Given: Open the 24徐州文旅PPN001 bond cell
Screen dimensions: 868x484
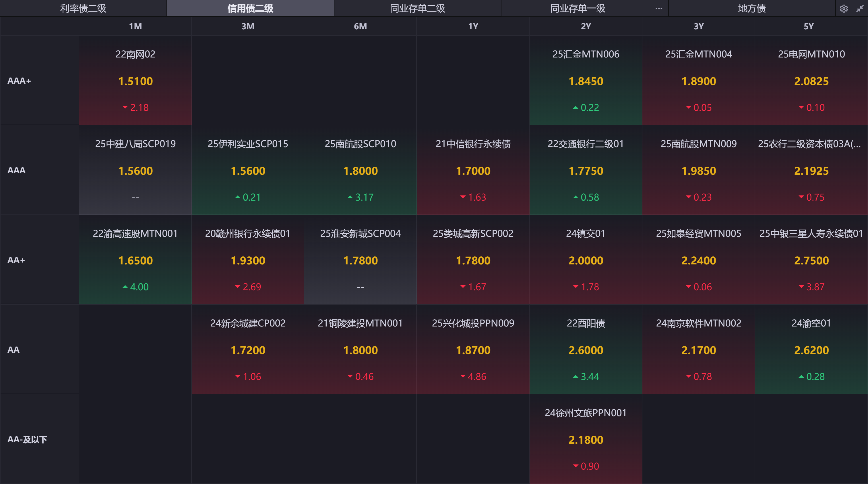Looking at the screenshot, I should pyautogui.click(x=586, y=439).
